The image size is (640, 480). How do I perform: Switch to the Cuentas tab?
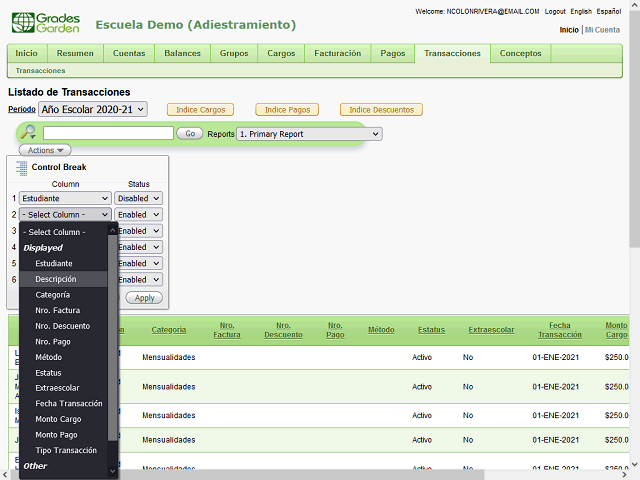pos(129,53)
